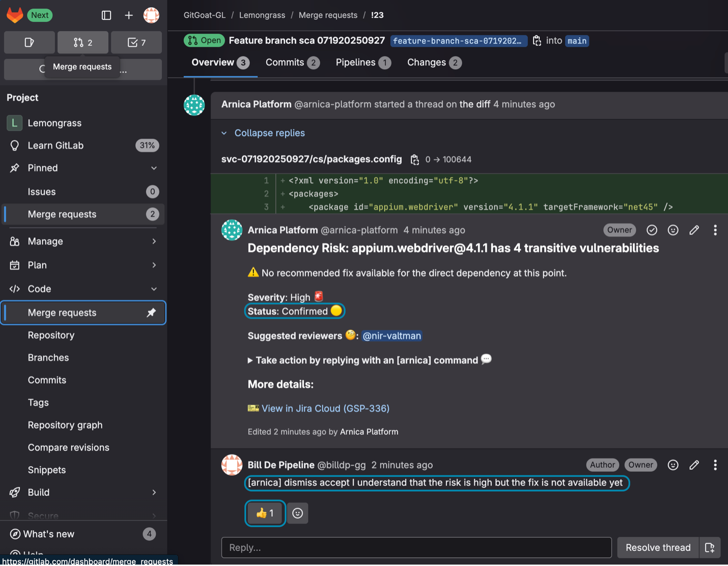
Task: Open the create new plus menu
Action: [129, 15]
